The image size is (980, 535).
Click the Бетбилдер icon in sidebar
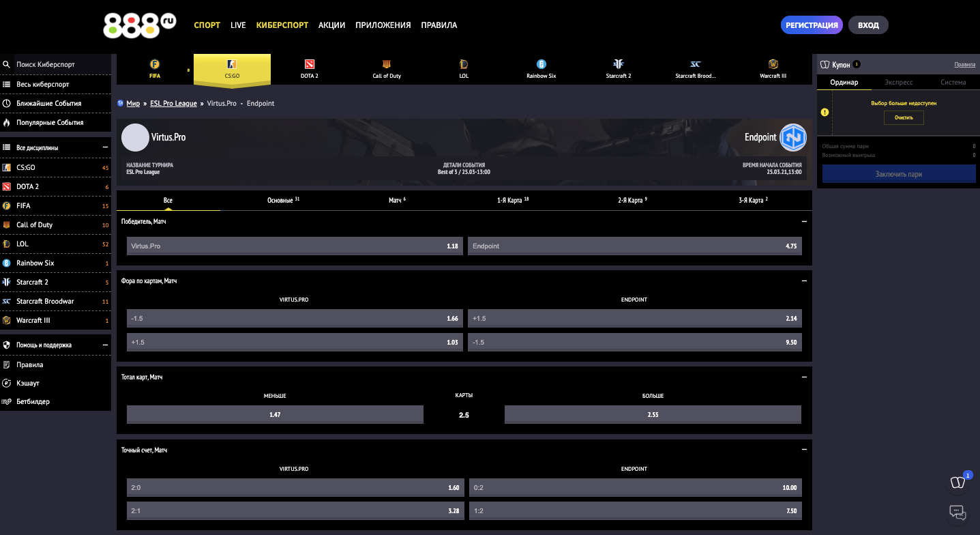[7, 402]
